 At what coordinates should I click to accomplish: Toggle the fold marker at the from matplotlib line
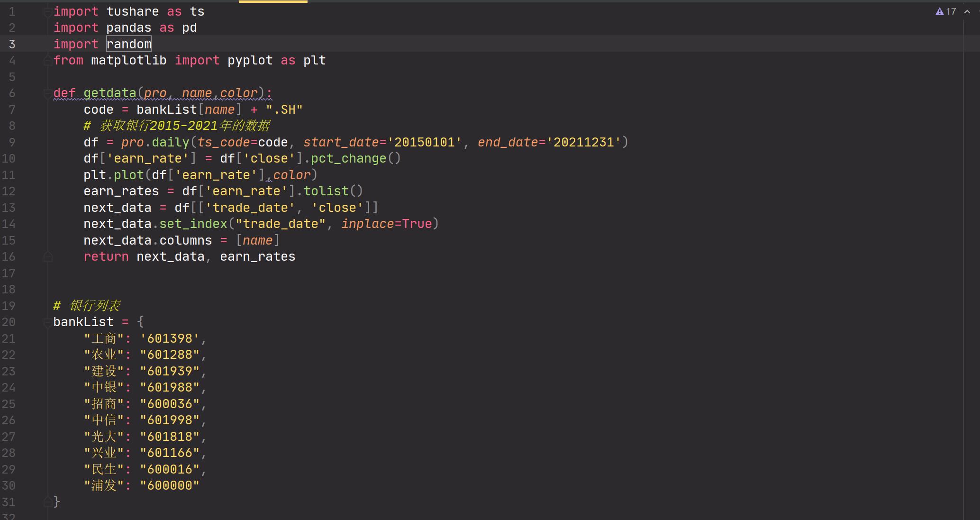point(48,61)
